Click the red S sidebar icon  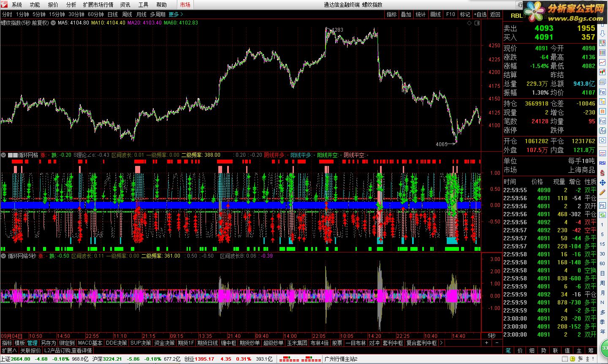click(x=603, y=173)
